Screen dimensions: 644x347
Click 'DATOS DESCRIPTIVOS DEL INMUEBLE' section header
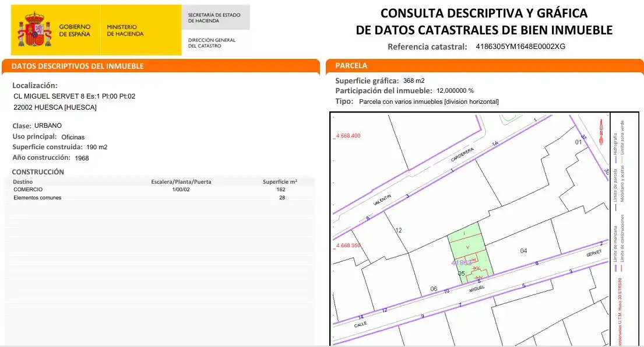[78, 66]
